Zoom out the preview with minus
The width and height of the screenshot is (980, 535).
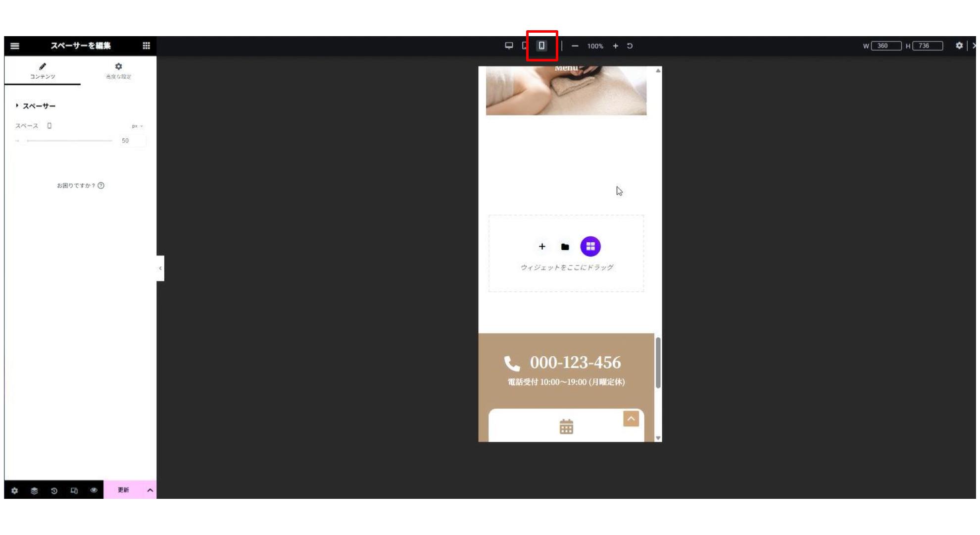coord(575,46)
